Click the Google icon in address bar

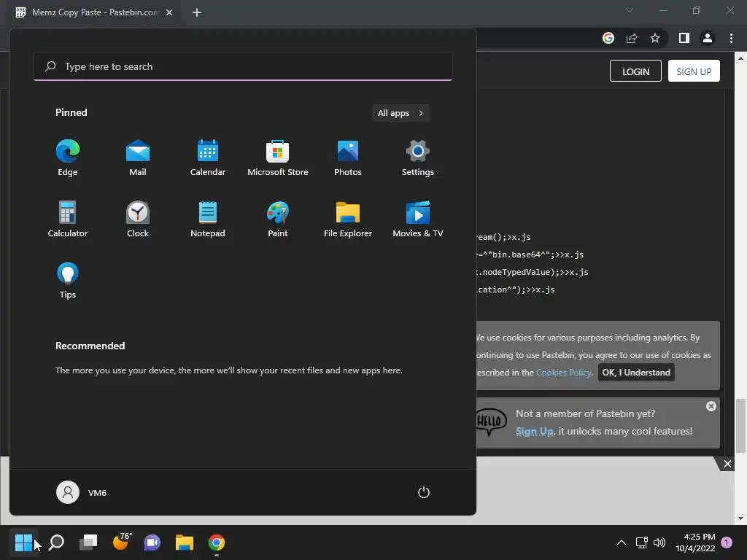coord(608,38)
